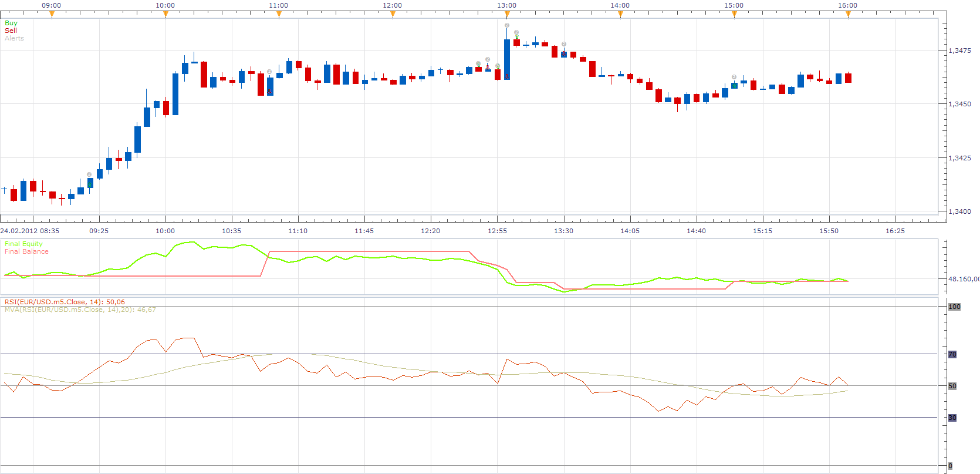Click the 14:05 bottom time axis label
The image size is (980, 474).
point(630,231)
